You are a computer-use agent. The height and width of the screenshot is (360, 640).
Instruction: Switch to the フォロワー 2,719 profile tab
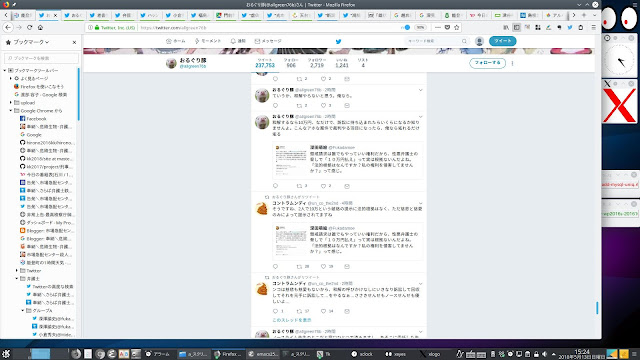point(317,63)
